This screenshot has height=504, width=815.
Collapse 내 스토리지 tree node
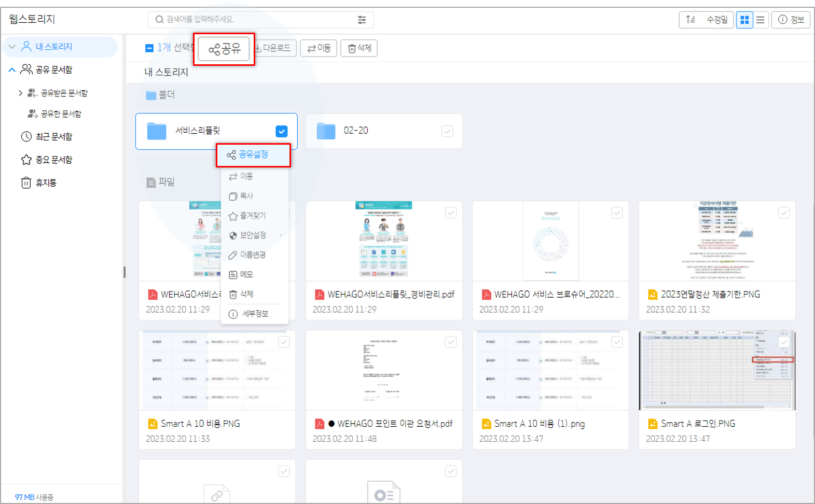coord(12,47)
